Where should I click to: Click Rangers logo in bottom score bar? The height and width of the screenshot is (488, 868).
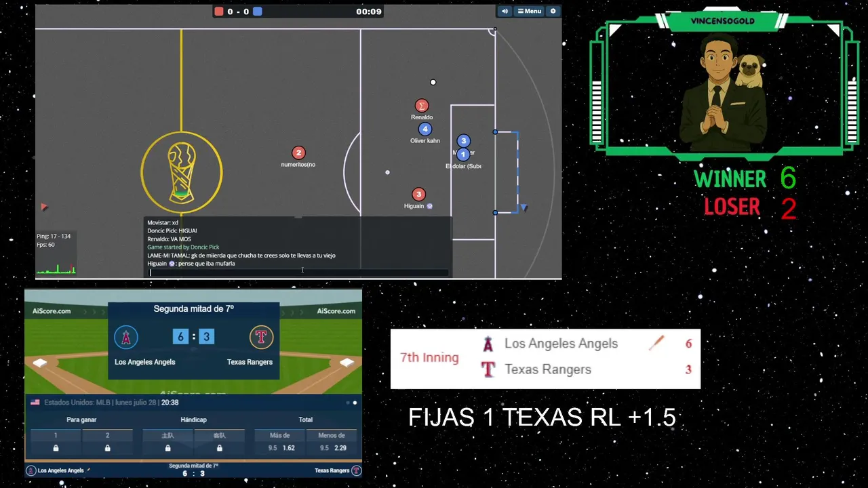click(356, 470)
